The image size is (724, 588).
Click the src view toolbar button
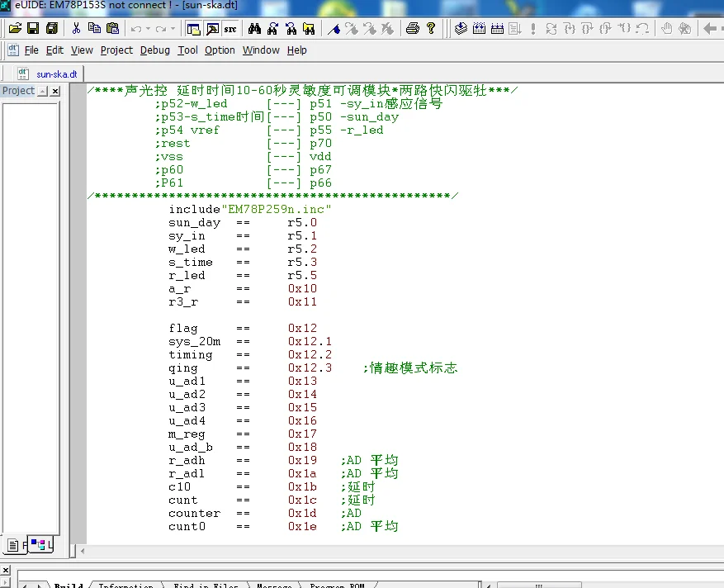click(x=230, y=28)
